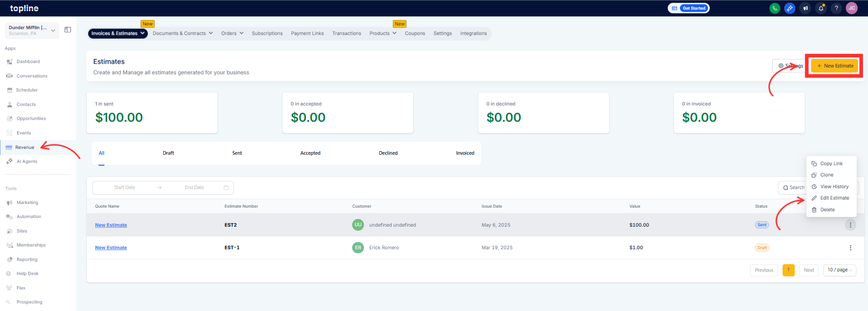The image size is (868, 311).
Task: Go to Previous page
Action: tap(764, 270)
